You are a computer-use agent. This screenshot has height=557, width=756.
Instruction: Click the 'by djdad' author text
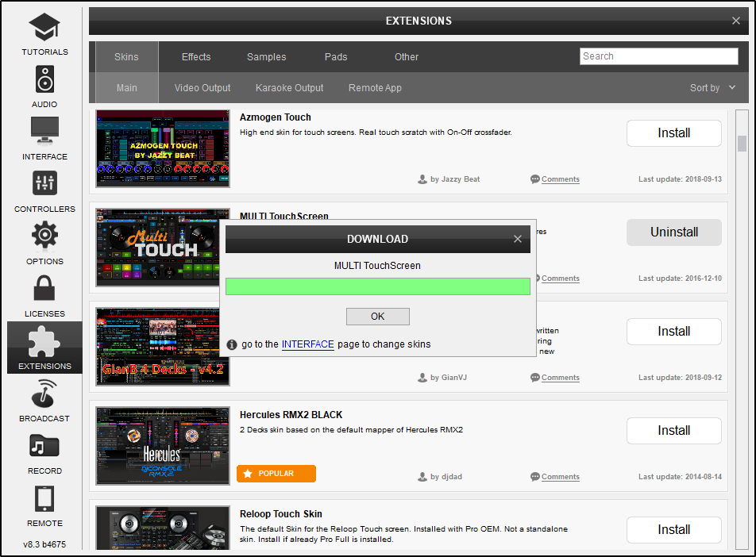(446, 477)
